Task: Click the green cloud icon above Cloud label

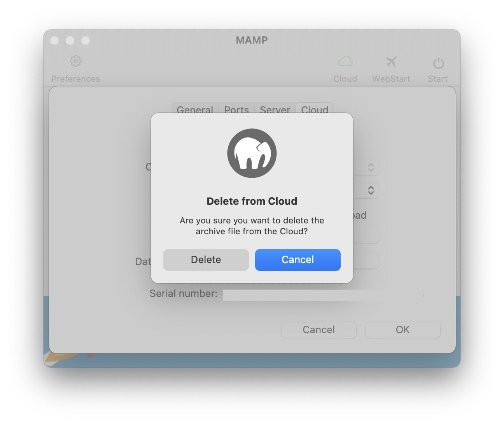Action: 345,61
